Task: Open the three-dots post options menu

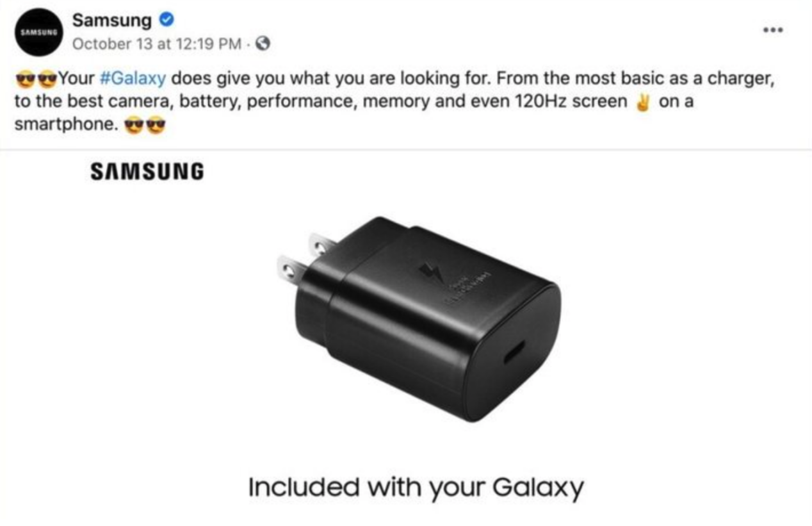Action: 774,29
